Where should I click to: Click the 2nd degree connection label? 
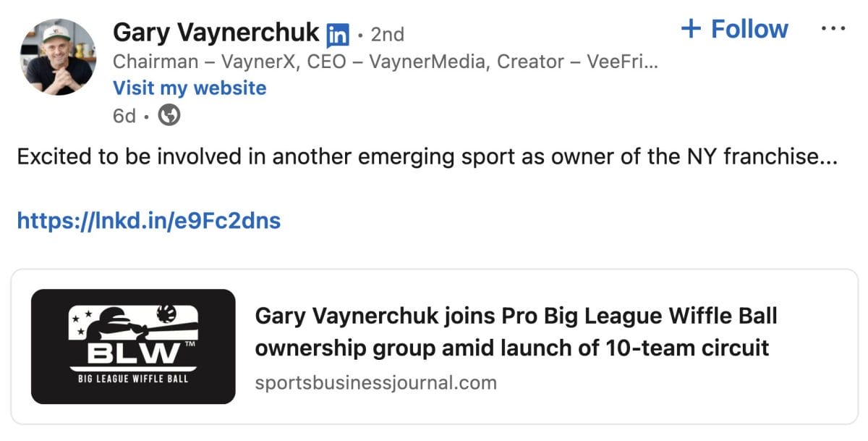387,34
